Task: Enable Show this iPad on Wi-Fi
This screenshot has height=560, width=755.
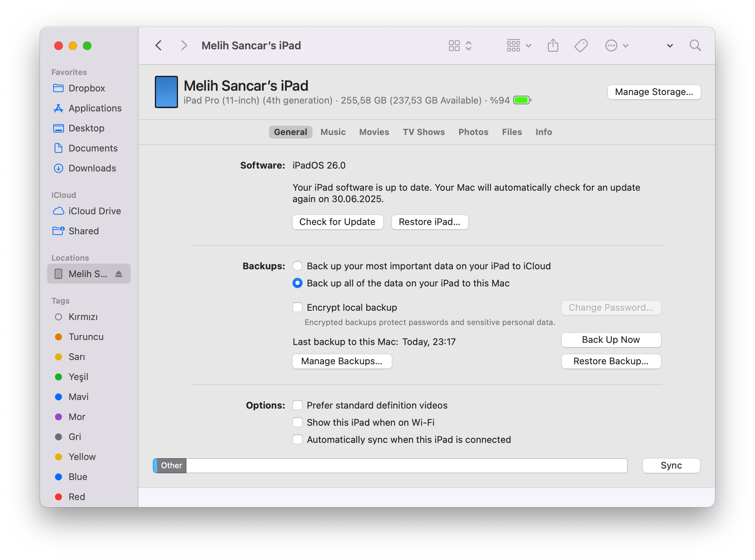Action: [x=297, y=422]
